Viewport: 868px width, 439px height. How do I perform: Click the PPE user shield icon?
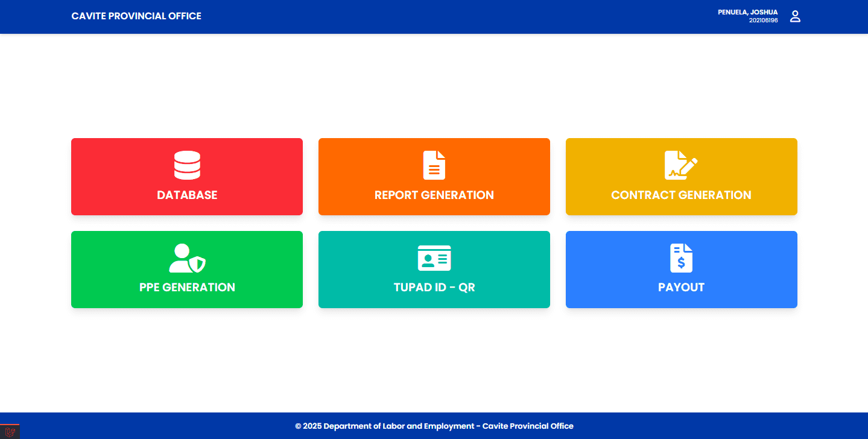[187, 258]
